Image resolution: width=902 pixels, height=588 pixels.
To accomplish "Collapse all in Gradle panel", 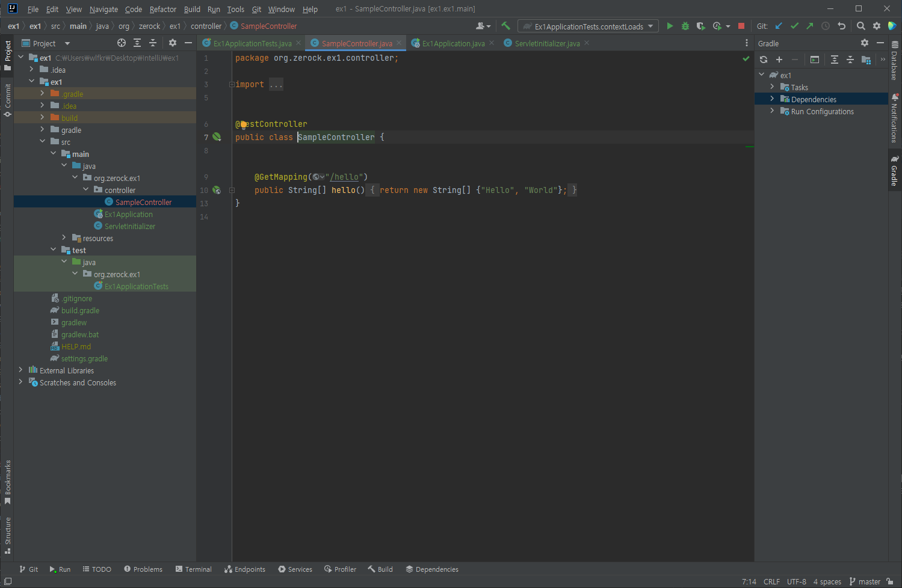I will (x=850, y=60).
